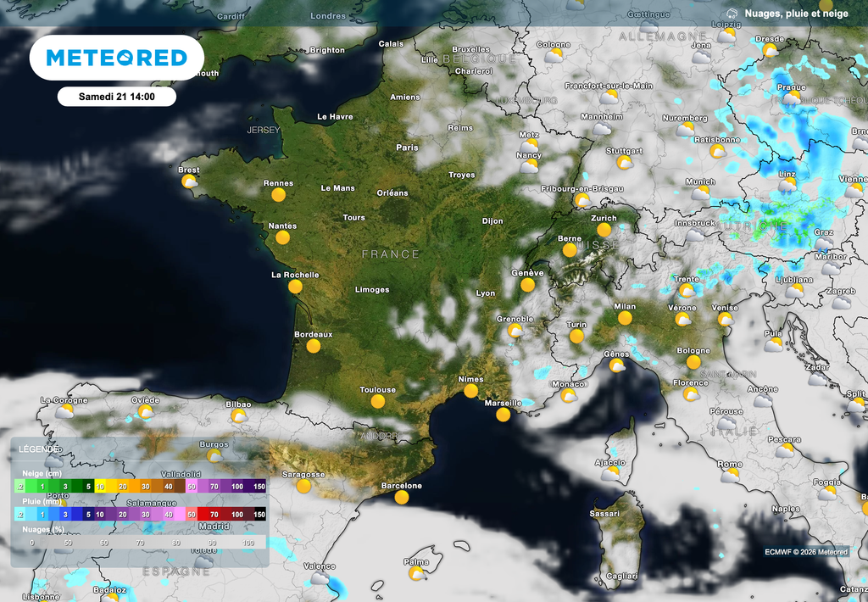Click the Meteored logo
The height and width of the screenshot is (602, 868).
[118, 58]
